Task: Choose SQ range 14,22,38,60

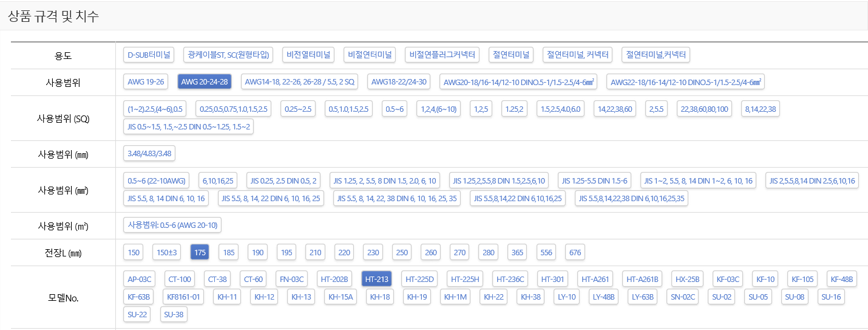Action: 615,109
